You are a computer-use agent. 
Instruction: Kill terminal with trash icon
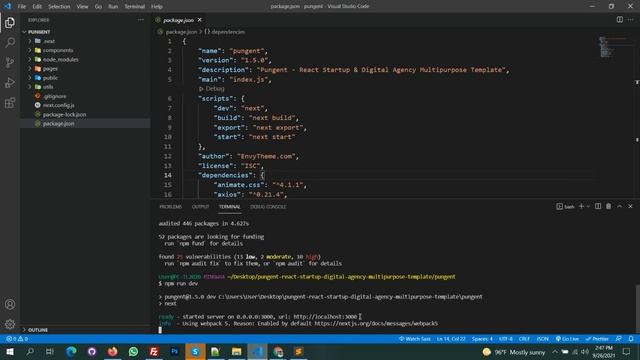[x=609, y=207]
